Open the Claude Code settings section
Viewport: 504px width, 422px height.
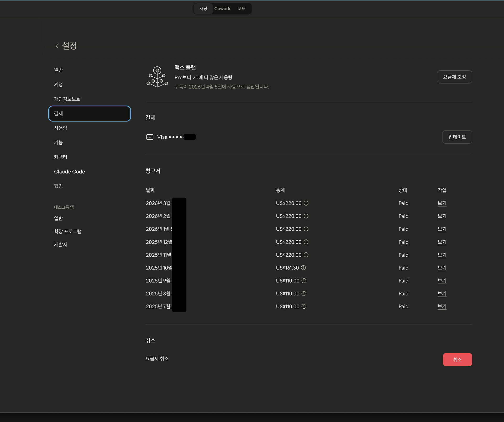tap(70, 172)
